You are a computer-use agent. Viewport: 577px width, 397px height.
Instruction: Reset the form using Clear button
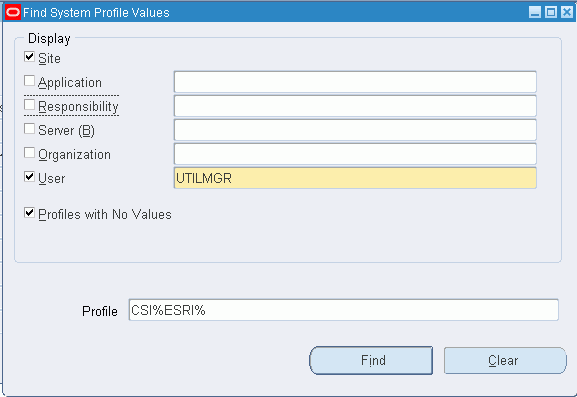click(505, 360)
